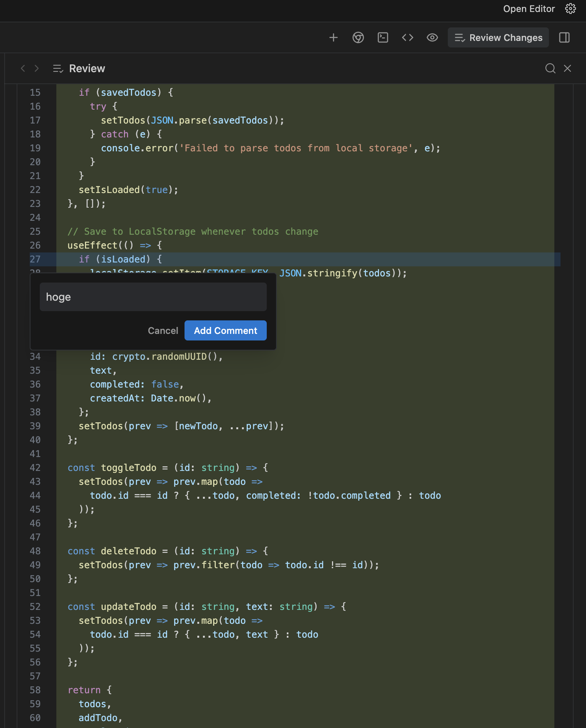Click the Review Changes button

(x=498, y=37)
